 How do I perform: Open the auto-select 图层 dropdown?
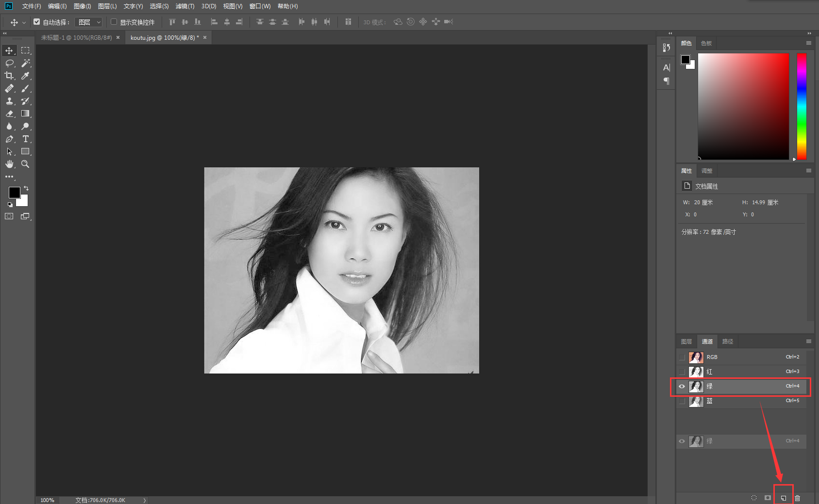(88, 22)
